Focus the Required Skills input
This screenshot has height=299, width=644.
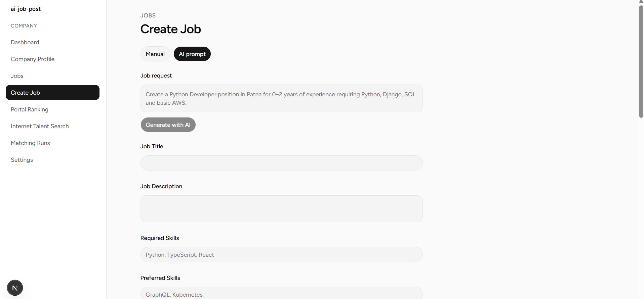(x=281, y=255)
